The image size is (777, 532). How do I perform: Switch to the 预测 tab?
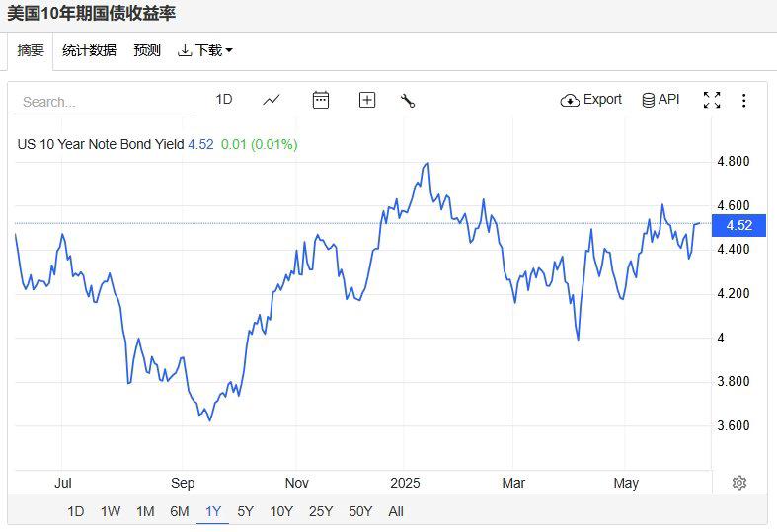click(x=147, y=50)
